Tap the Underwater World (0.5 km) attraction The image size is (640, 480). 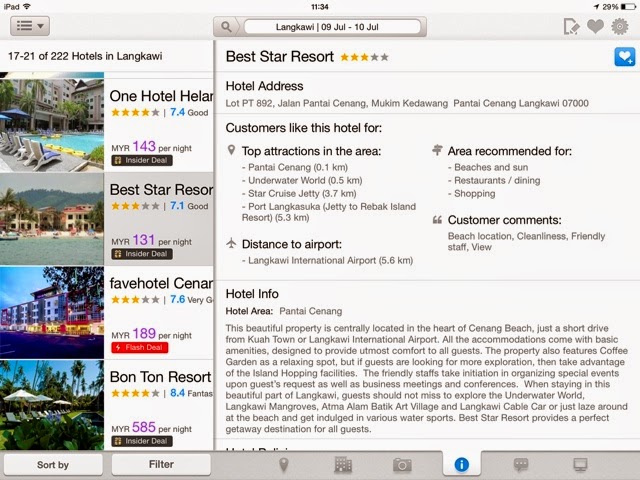302,180
